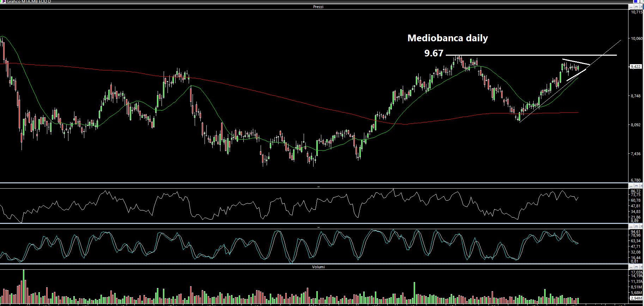Click the 10,060 price axis value
644x306 pixels.
(x=637, y=38)
